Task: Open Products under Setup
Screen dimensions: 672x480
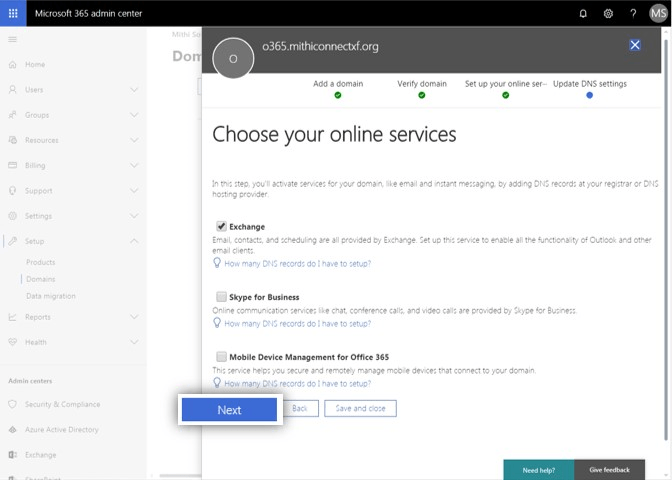Action: [41, 262]
